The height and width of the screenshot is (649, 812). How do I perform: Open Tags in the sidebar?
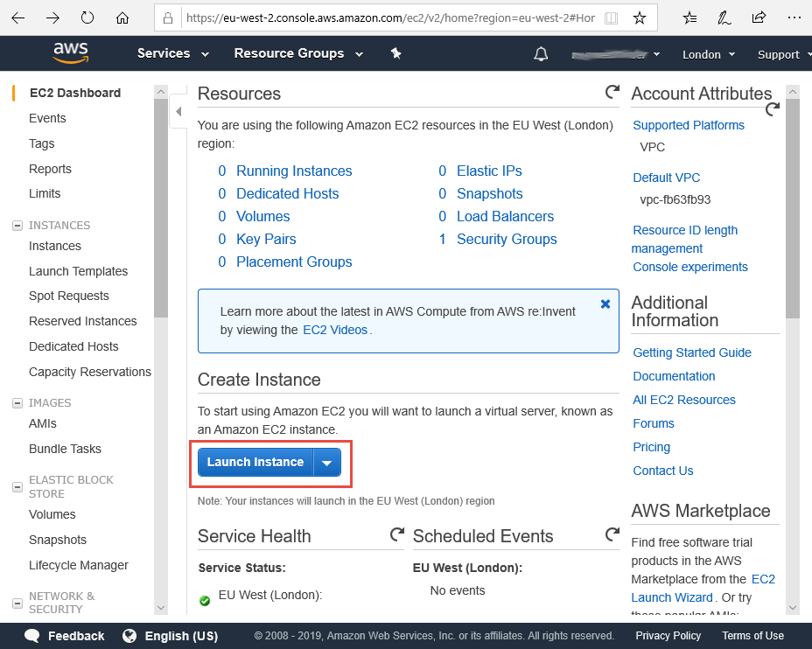click(x=41, y=143)
